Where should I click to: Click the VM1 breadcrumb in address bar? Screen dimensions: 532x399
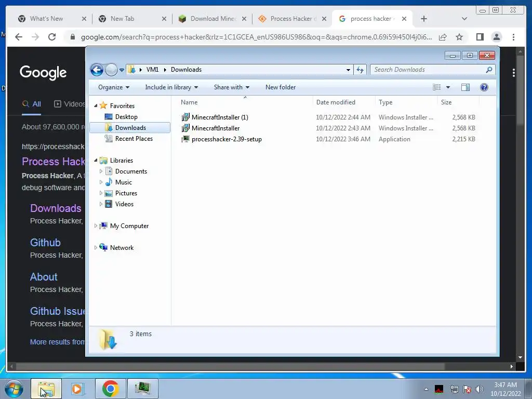pos(152,70)
